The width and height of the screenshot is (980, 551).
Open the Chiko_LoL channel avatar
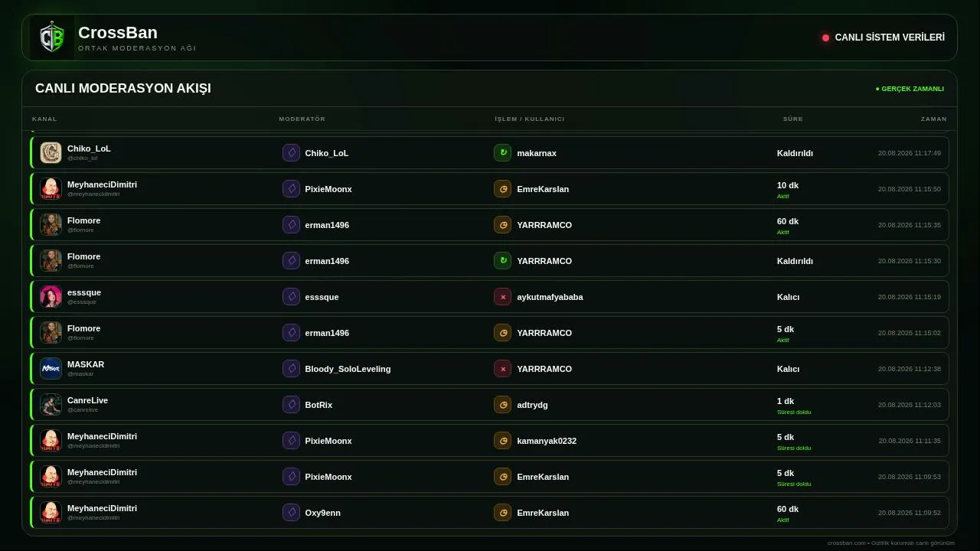pyautogui.click(x=51, y=153)
